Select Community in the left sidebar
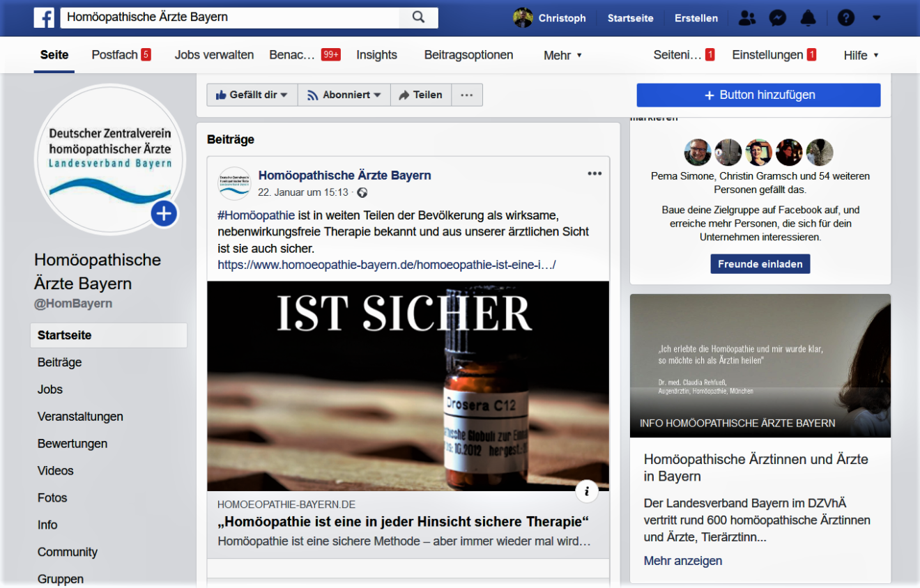The image size is (920, 588). [x=68, y=552]
